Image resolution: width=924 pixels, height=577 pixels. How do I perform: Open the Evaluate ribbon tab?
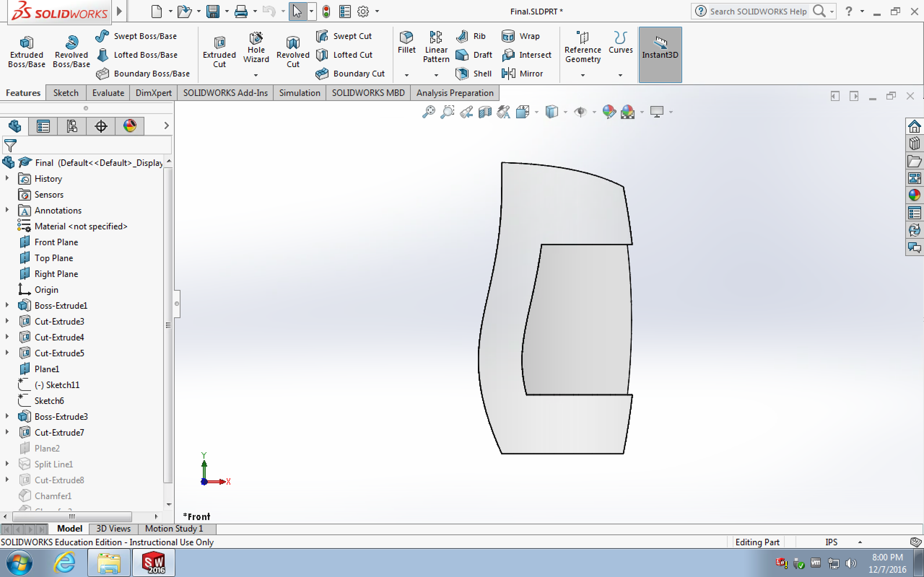click(108, 93)
